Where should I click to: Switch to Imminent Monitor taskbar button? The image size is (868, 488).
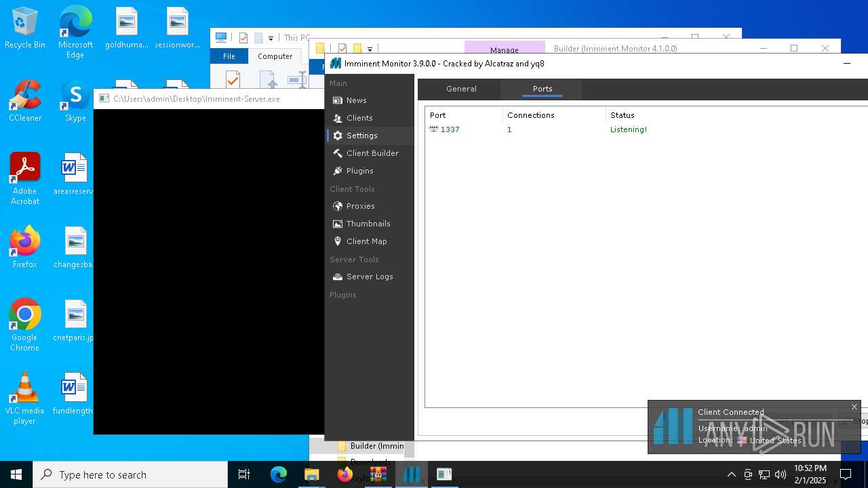click(411, 474)
